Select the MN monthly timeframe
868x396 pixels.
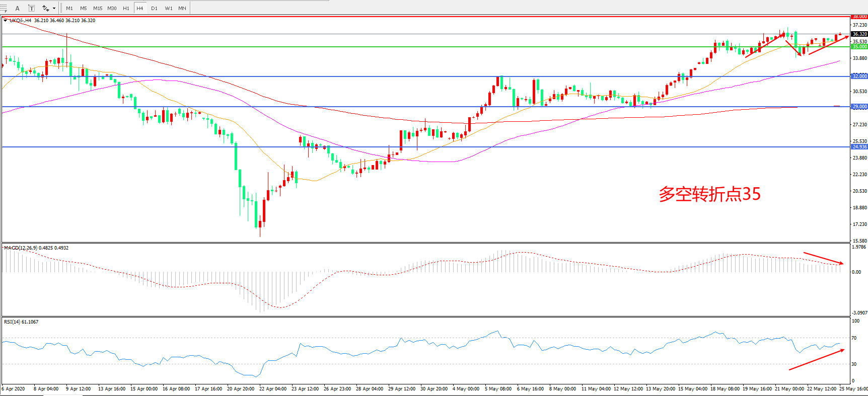click(182, 8)
